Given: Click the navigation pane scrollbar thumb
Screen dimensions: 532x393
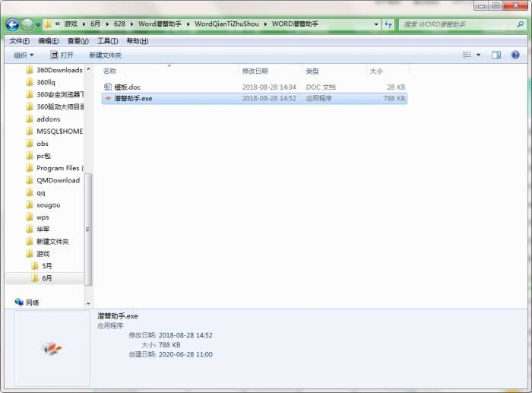Looking at the screenshot, I should (x=88, y=230).
